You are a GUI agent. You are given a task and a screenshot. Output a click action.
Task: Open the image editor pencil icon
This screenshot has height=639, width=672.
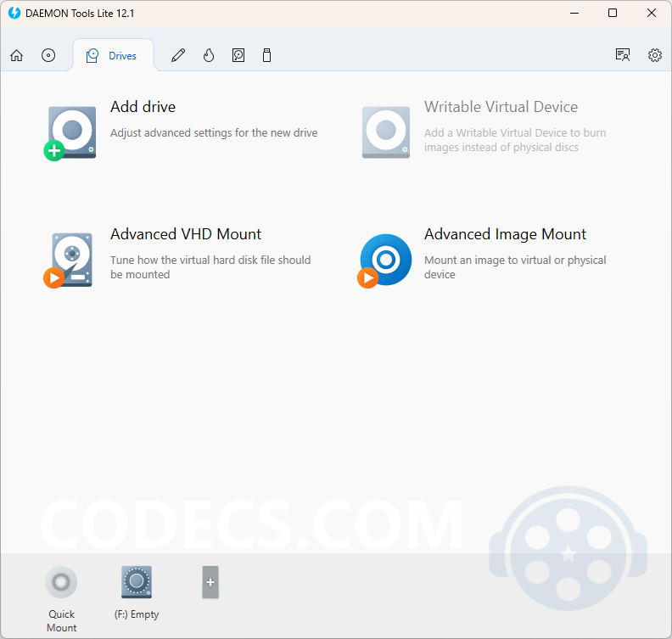[178, 55]
